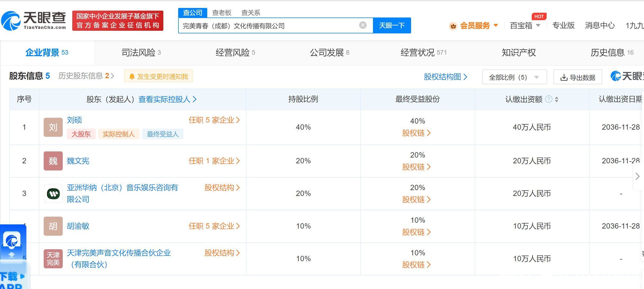The width and height of the screenshot is (644, 289).
Task: Sort by subscribed capital amount
Action: click(557, 99)
